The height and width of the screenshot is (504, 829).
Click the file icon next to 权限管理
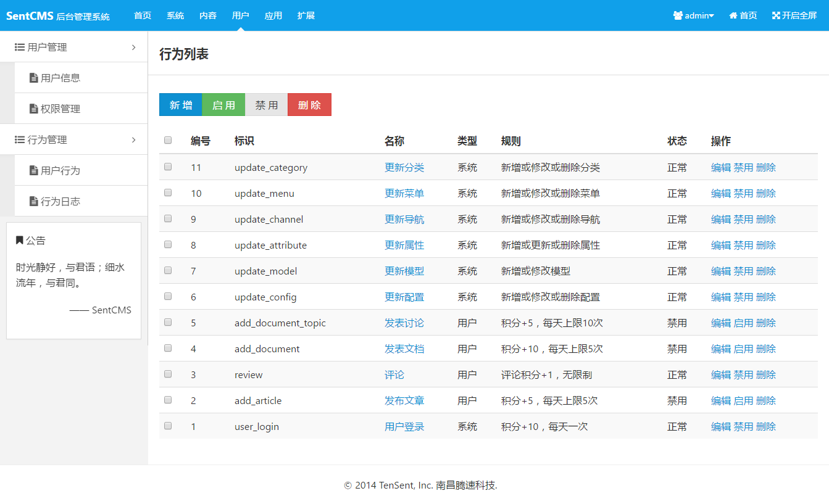coord(34,109)
